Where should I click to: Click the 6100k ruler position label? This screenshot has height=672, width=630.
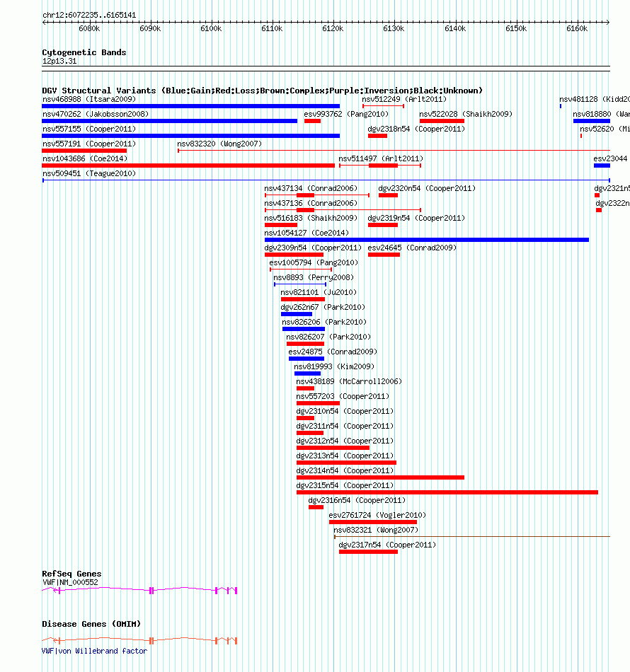coord(211,29)
